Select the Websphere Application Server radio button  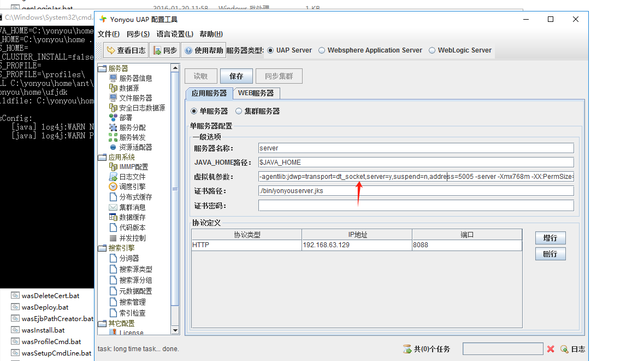coord(322,50)
